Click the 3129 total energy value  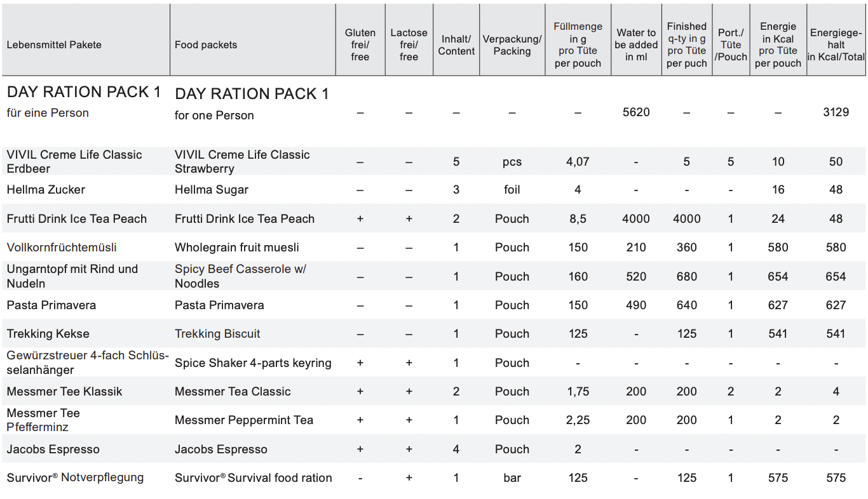coord(836,112)
